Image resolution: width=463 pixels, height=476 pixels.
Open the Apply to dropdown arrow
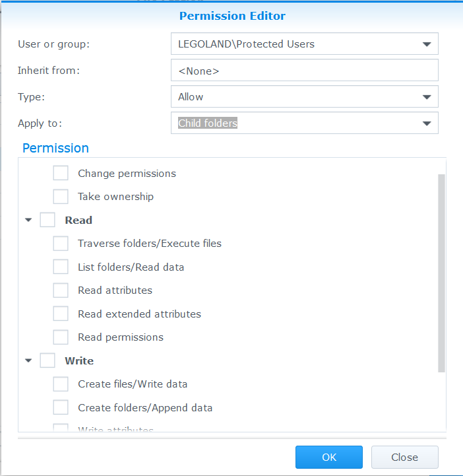(x=427, y=123)
